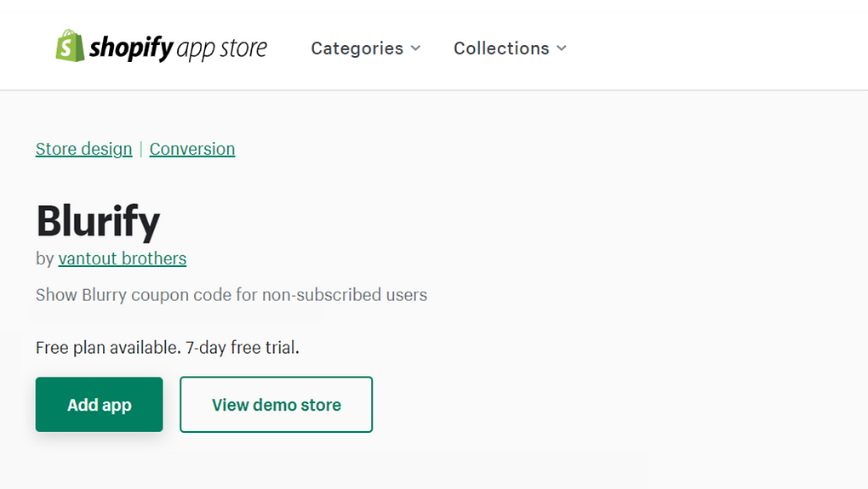This screenshot has width=868, height=489.
Task: Install Blurify with the Add app button
Action: click(99, 404)
